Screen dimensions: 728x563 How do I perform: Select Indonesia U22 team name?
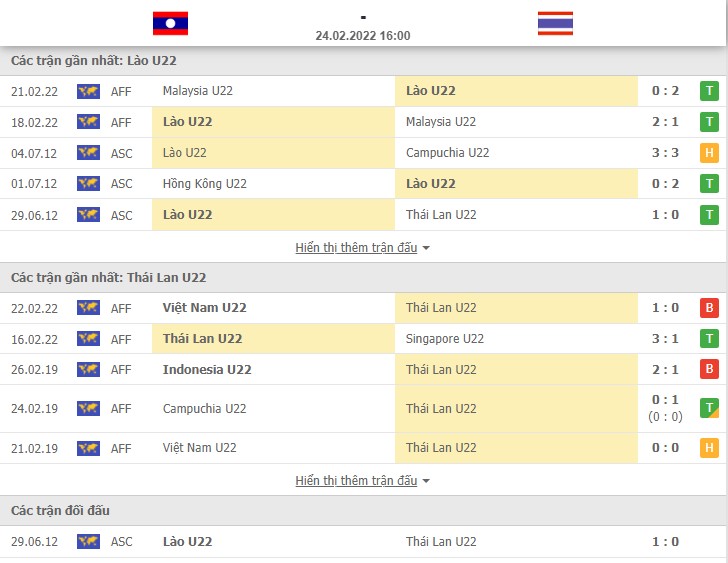(207, 369)
